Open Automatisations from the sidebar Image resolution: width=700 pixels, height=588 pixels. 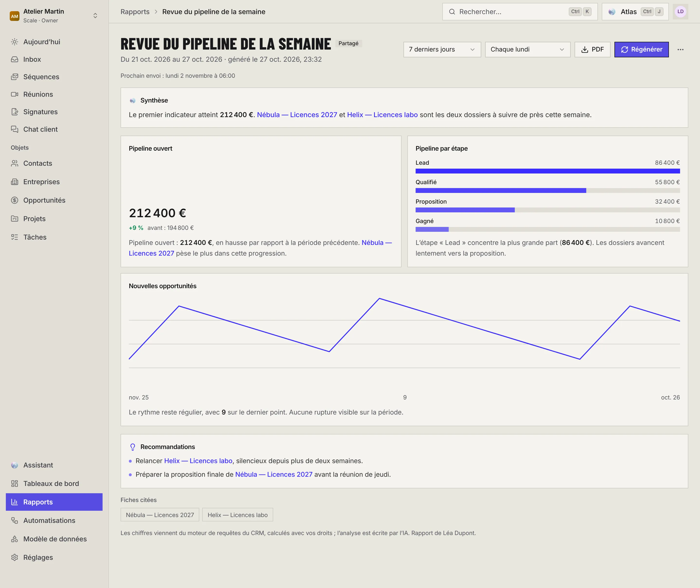pos(54,521)
